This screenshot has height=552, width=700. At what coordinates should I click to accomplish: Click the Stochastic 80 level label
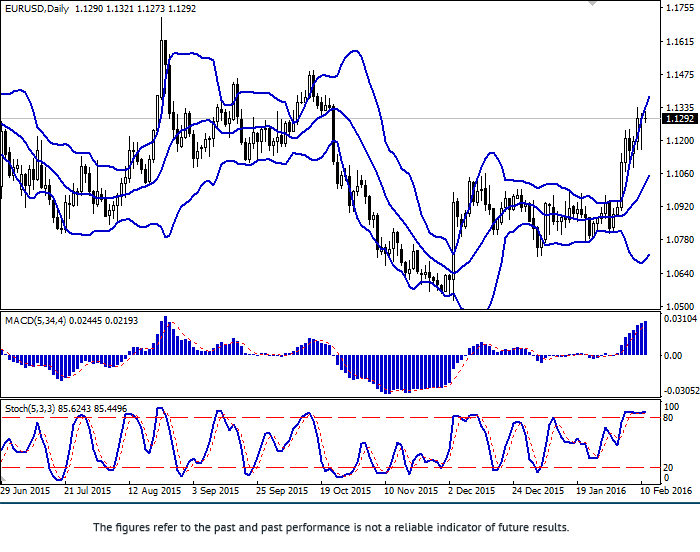(668, 418)
